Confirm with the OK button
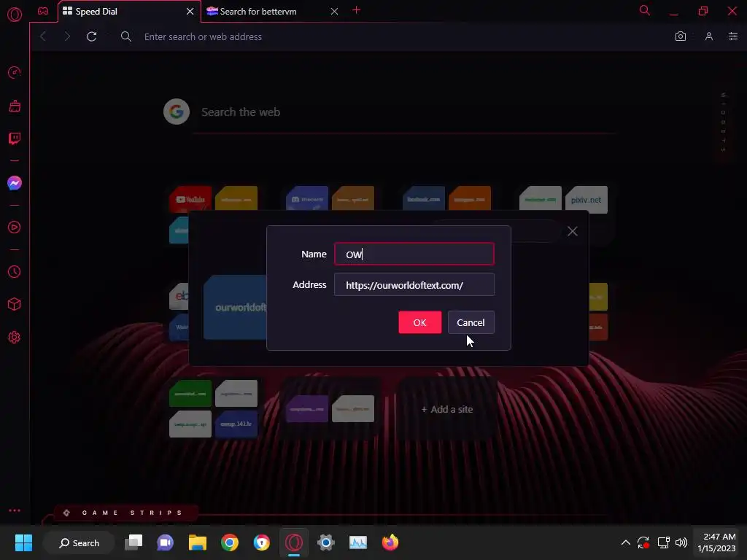The image size is (747, 560). [x=419, y=322]
